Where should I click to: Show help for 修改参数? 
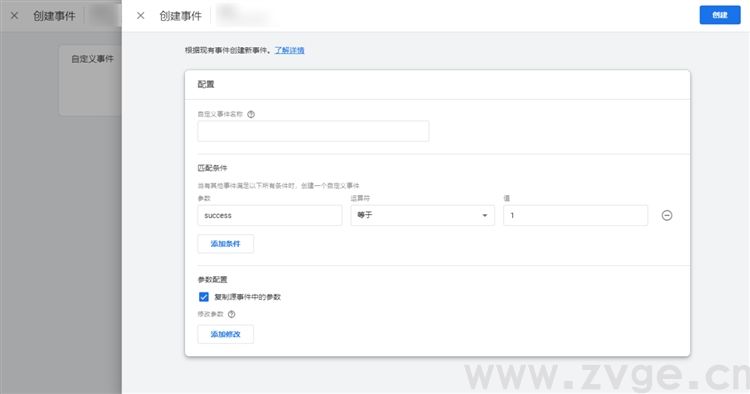pos(232,314)
